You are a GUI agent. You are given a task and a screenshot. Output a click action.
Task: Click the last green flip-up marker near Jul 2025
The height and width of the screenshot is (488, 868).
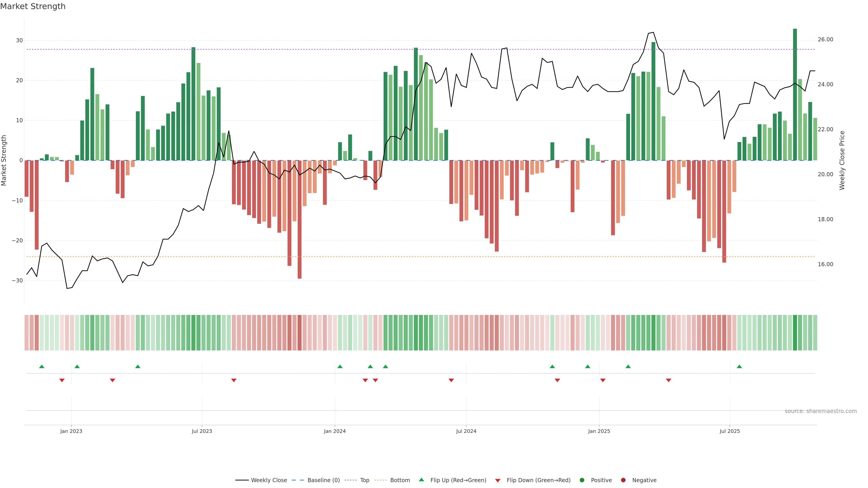coord(739,366)
